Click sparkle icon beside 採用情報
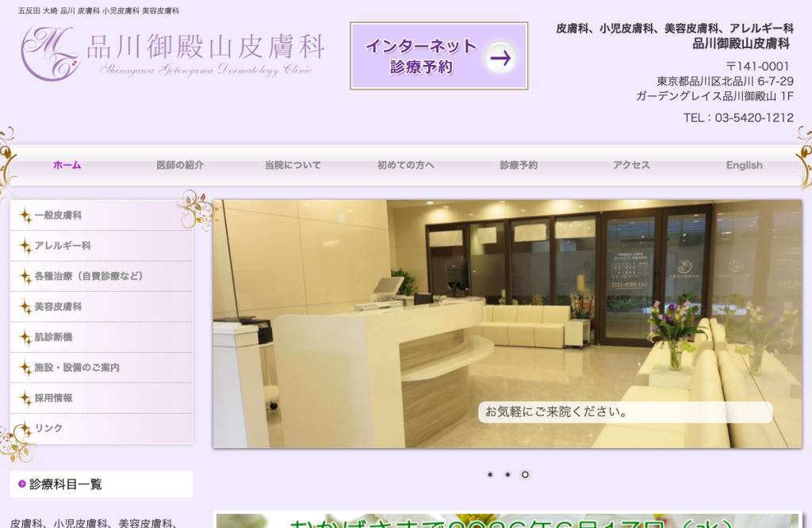 pyautogui.click(x=25, y=398)
